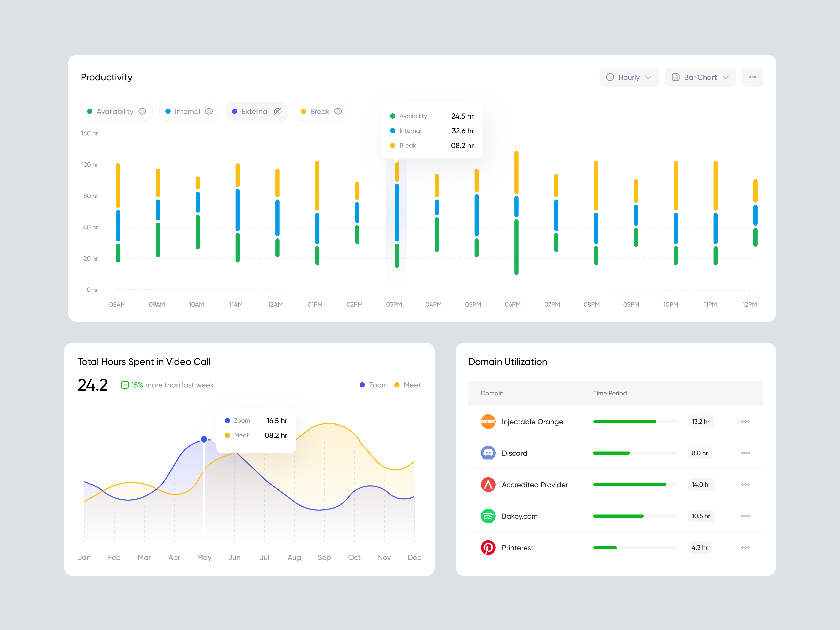Click the Printerest domain icon
The height and width of the screenshot is (630, 840).
(x=488, y=547)
